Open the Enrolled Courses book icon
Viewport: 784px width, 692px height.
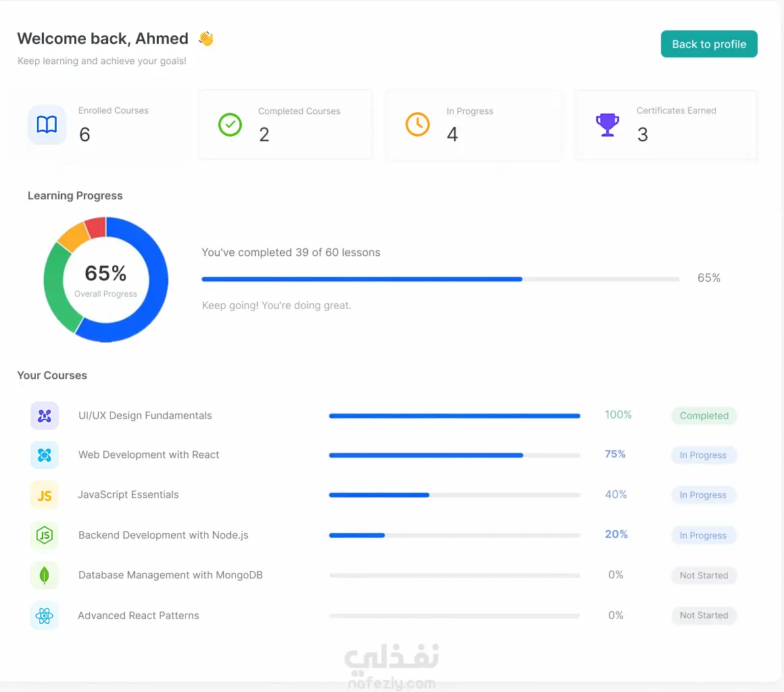tap(47, 124)
